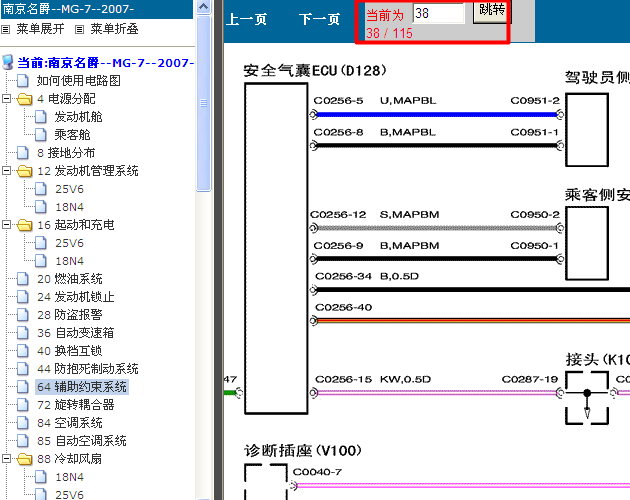Open 18N4 under 88 冷却风扇
This screenshot has width=630, height=500.
coord(69,477)
